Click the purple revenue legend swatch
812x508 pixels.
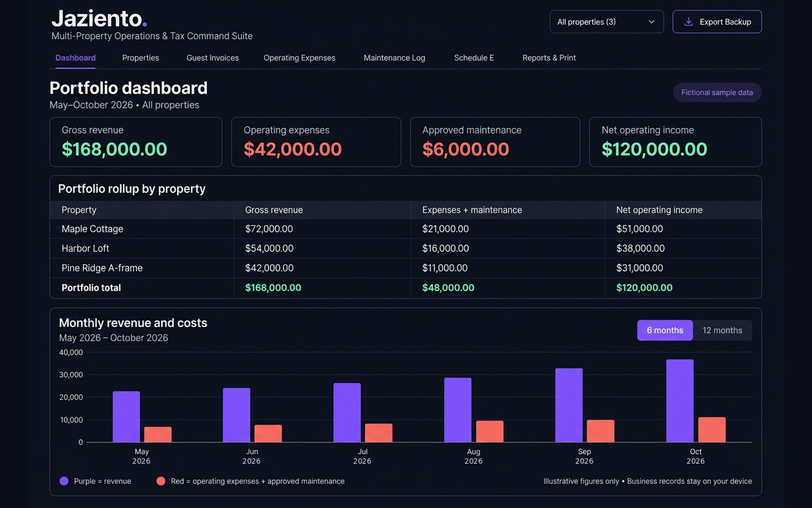[64, 481]
